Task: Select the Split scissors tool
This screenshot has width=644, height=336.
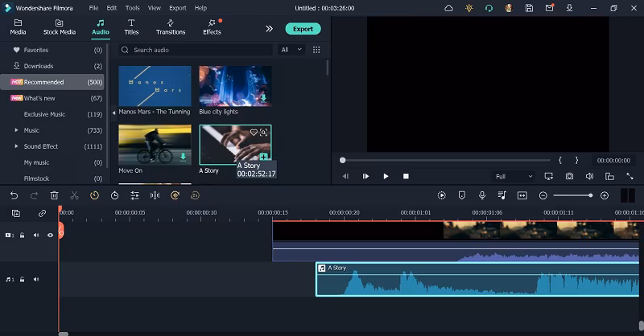Action: pos(74,195)
